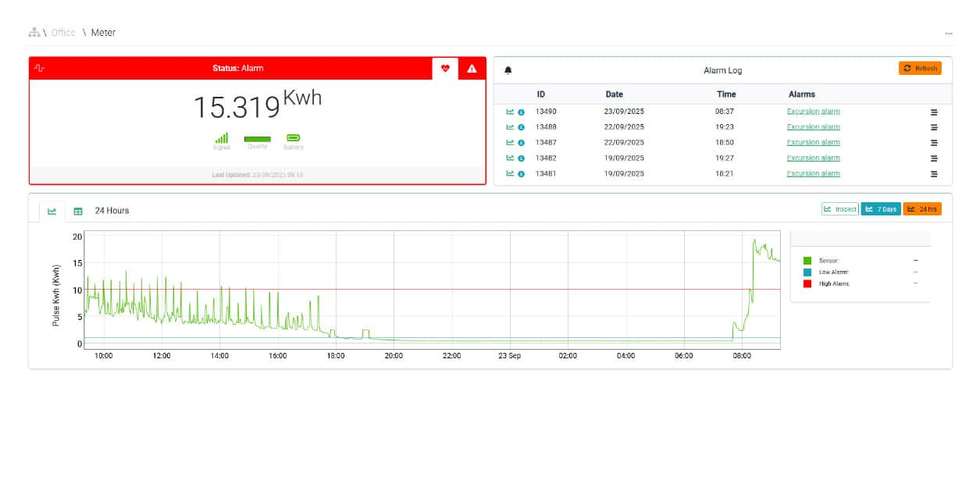980x484 pixels.
Task: Open the ellipsis menu at the top right
Action: pyautogui.click(x=949, y=32)
